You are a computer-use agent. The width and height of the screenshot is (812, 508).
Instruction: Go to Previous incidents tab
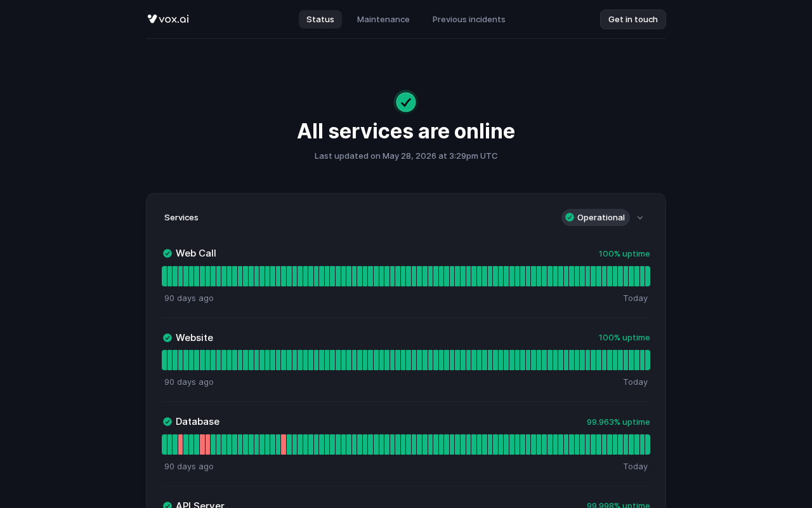coord(469,19)
